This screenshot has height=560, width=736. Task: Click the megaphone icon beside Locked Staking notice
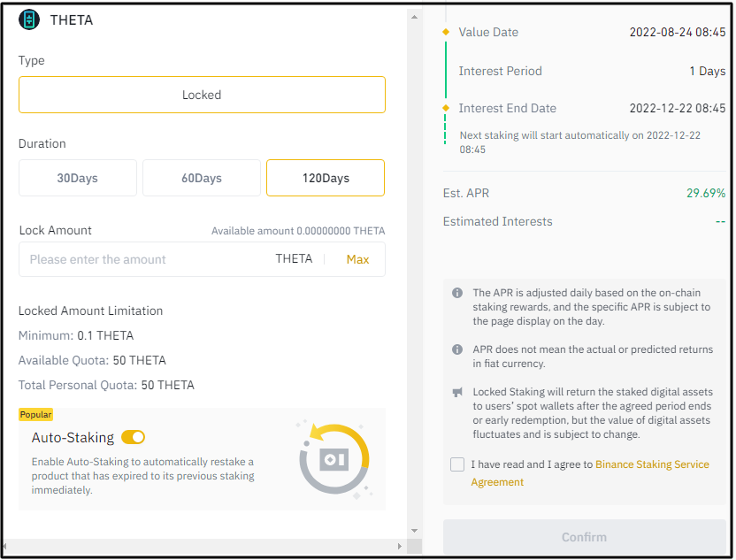(x=457, y=392)
